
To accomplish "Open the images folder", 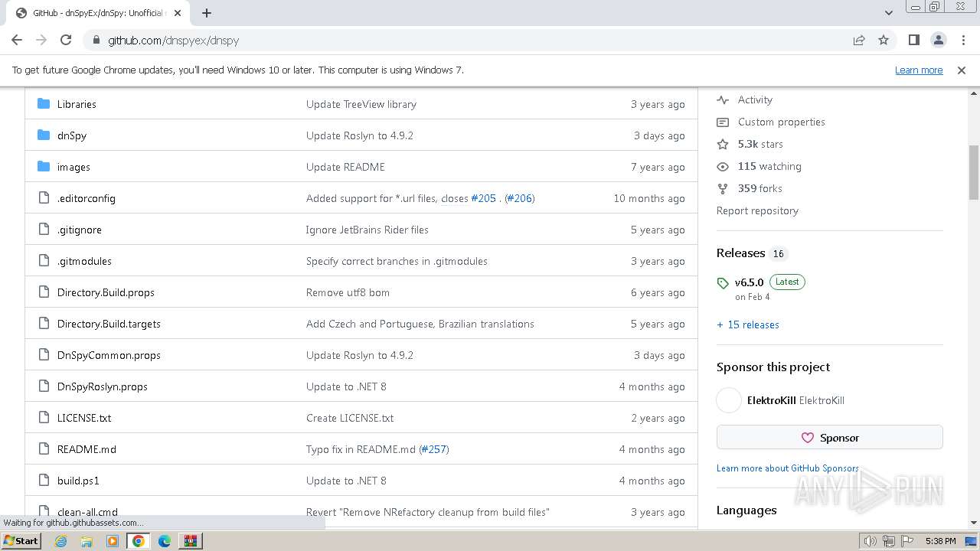I will pos(73,167).
